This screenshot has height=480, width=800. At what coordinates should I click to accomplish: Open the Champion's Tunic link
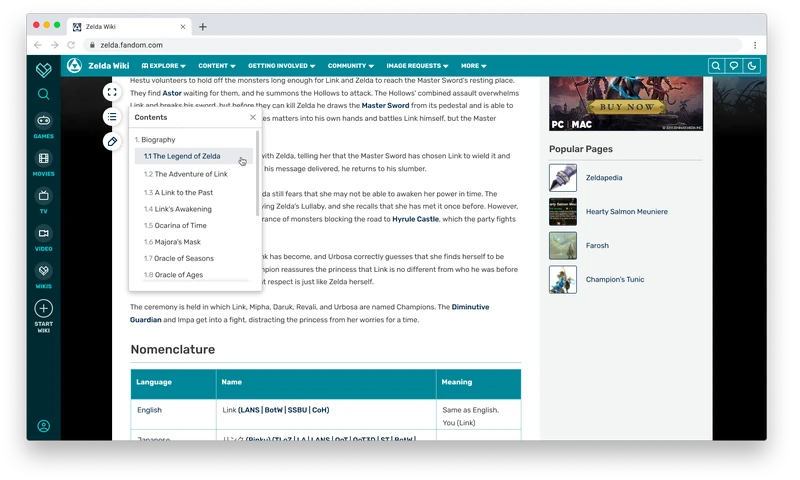615,280
